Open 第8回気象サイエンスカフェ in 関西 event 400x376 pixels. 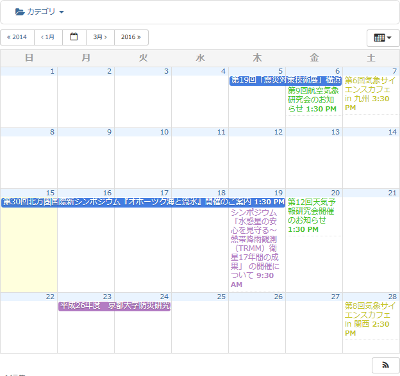(370, 319)
